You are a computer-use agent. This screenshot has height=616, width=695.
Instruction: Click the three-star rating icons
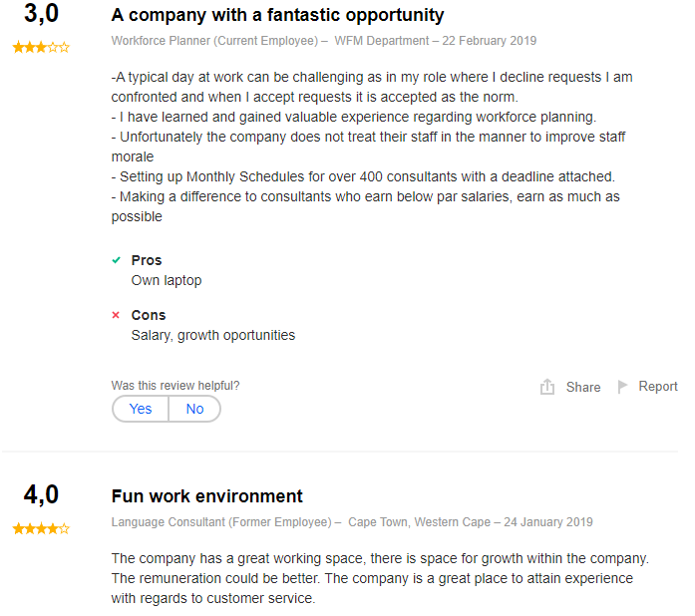[41, 47]
